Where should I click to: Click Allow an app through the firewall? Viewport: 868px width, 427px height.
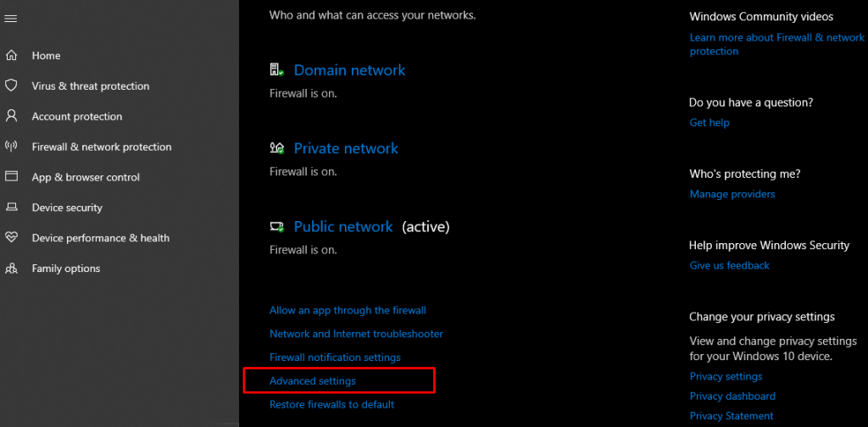pos(348,310)
